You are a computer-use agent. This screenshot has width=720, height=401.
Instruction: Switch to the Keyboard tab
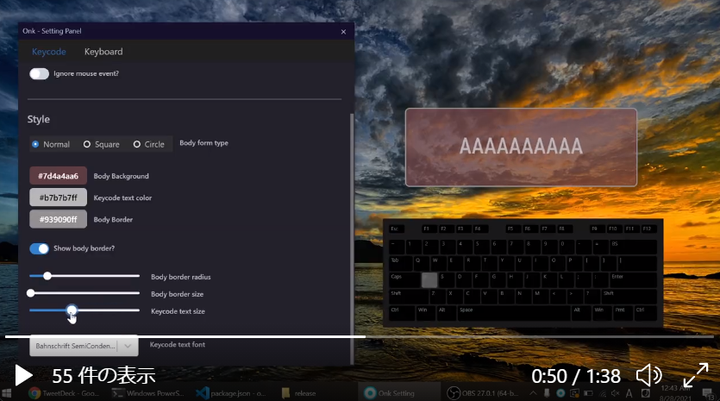tap(103, 51)
